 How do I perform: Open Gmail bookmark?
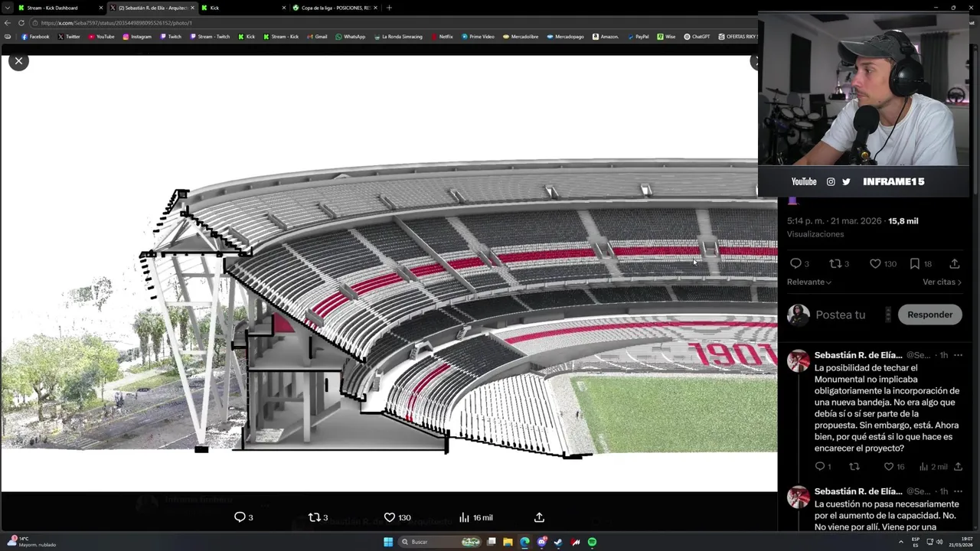[316, 37]
